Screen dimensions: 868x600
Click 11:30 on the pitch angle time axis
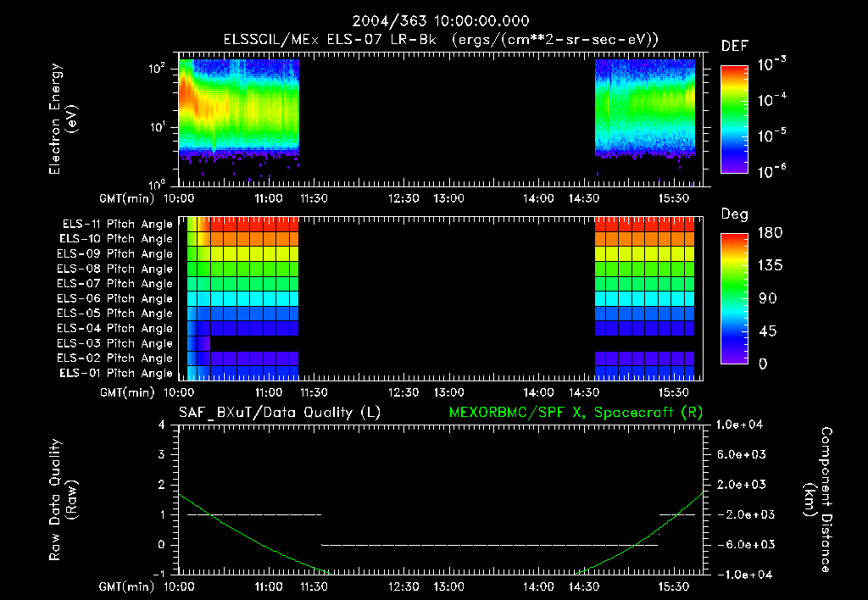pyautogui.click(x=314, y=392)
